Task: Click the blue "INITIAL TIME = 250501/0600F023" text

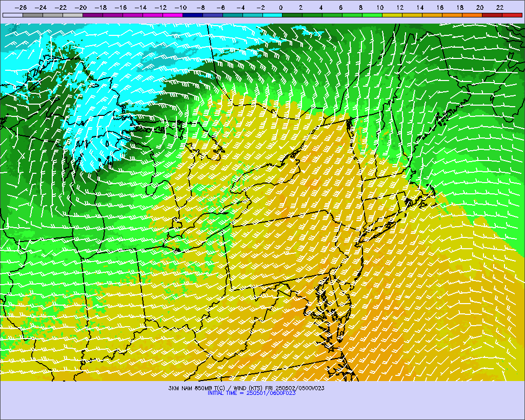Action: pos(251,393)
